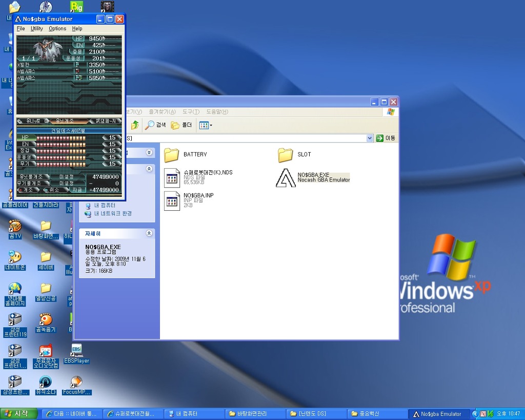Open the 넷마블 홈페이지 desktop shortcut
This screenshot has width=525, height=420.
point(15,294)
